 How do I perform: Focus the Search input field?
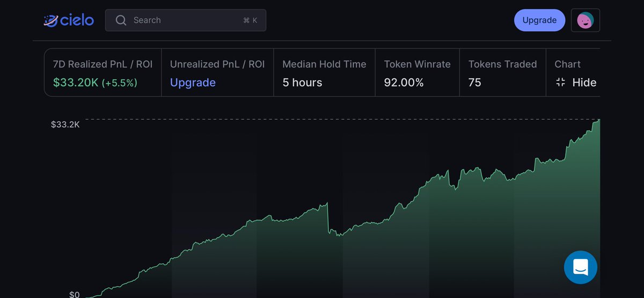tap(186, 20)
